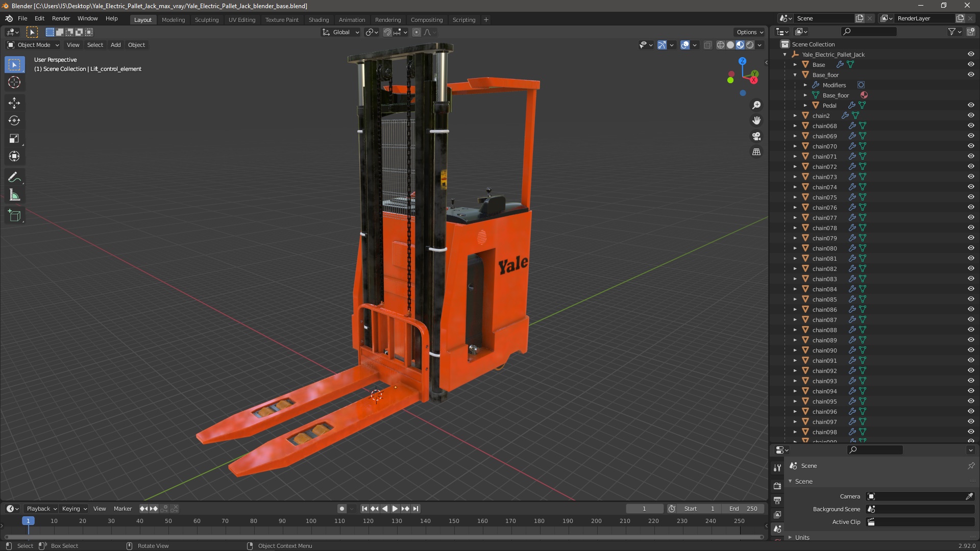Select the Transform tool
The height and width of the screenshot is (551, 980).
(x=14, y=157)
